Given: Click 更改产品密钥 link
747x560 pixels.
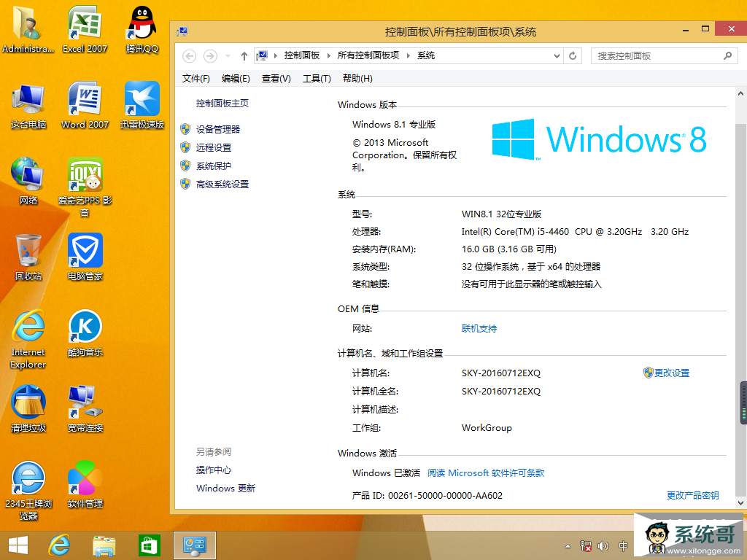Looking at the screenshot, I should click(693, 495).
